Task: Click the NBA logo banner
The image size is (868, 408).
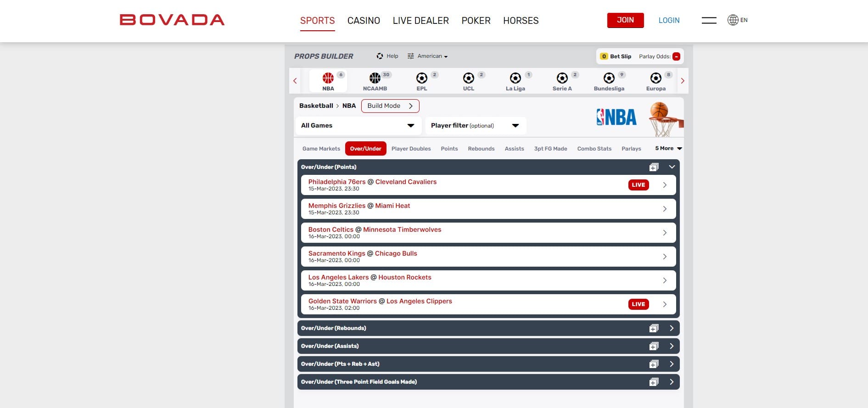Action: coord(616,117)
